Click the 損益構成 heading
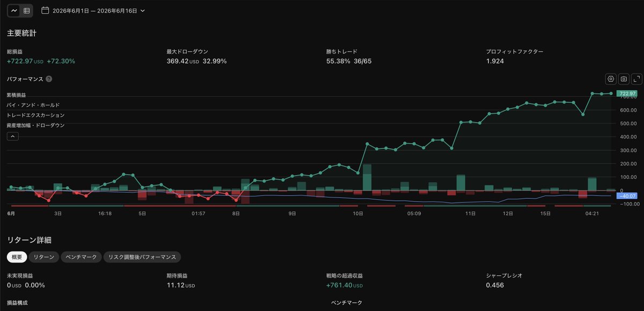Viewport: 644px width, 311px height. [17, 302]
